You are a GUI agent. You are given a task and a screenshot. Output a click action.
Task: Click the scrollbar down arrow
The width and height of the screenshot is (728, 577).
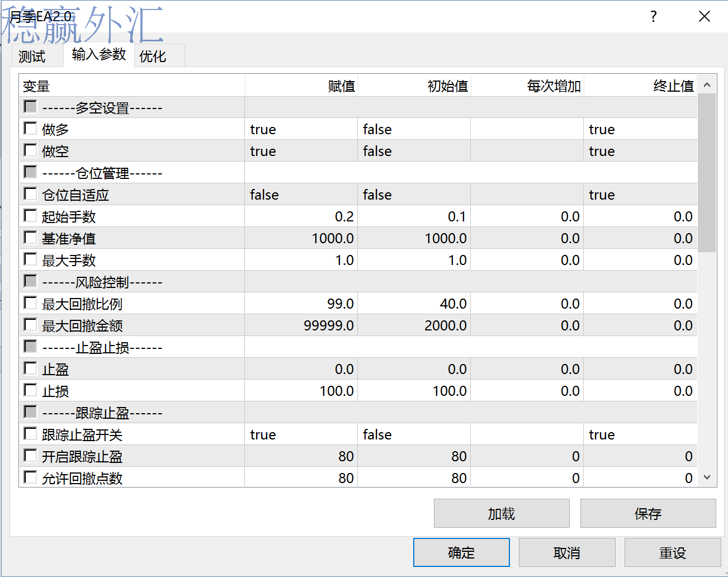point(707,477)
